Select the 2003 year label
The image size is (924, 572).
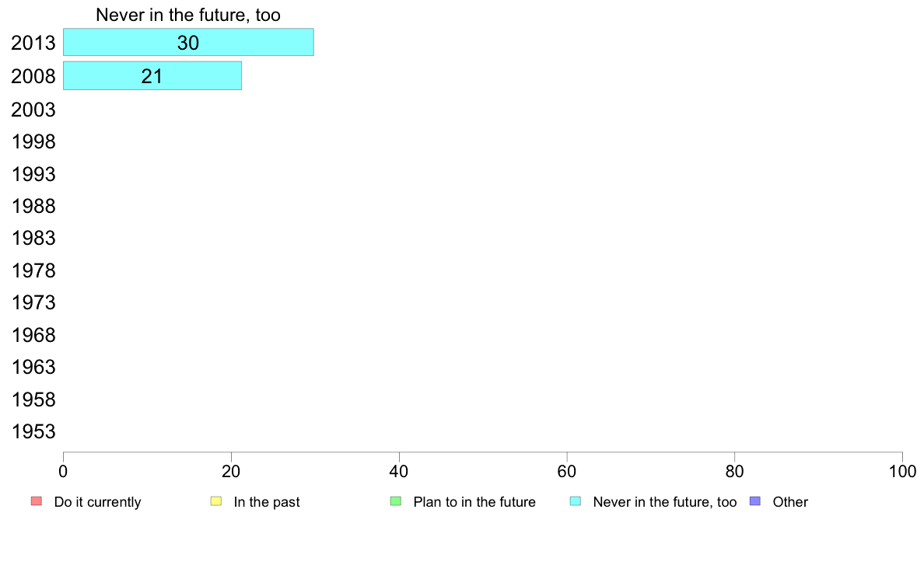33,110
